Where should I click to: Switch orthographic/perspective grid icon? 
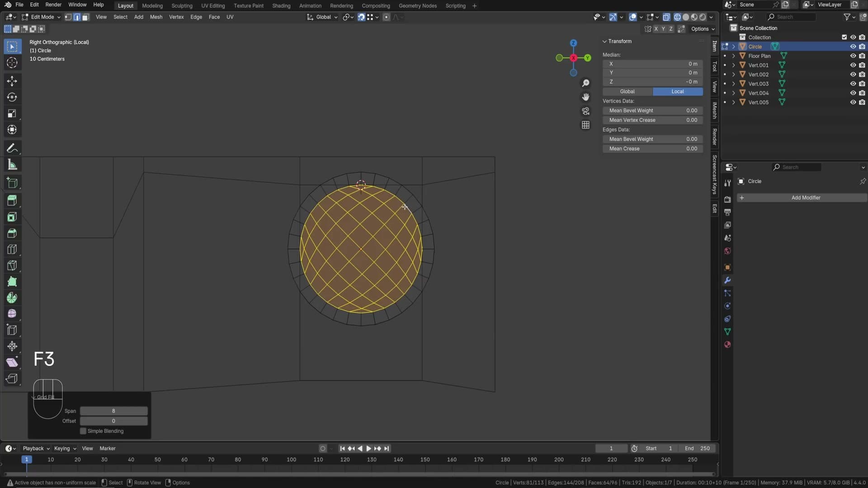585,125
